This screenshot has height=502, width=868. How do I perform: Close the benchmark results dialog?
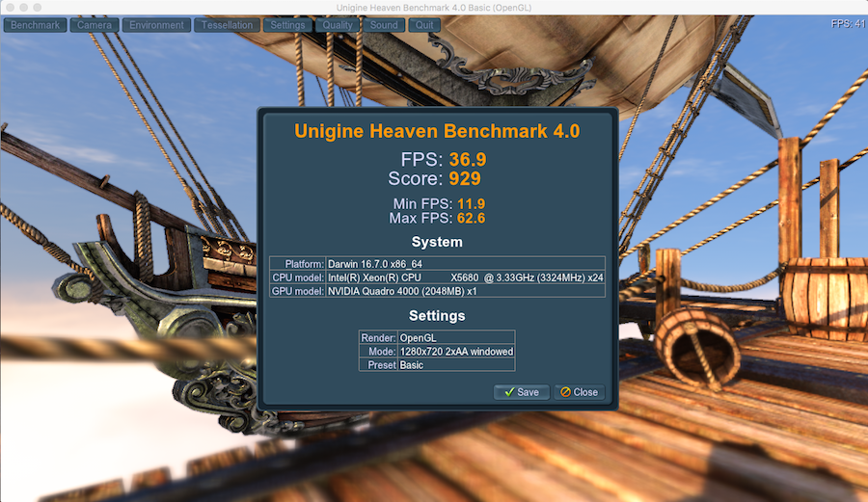click(579, 392)
